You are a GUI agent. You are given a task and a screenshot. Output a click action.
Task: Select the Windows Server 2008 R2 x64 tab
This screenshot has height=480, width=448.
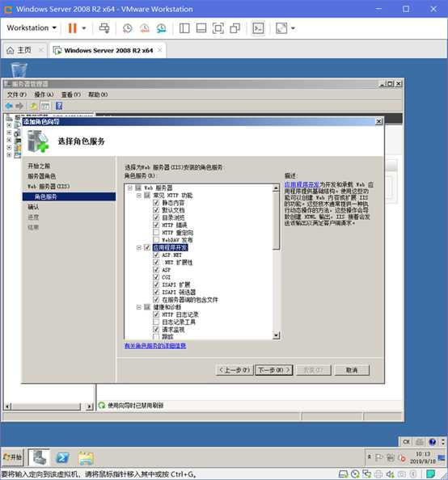(x=108, y=50)
